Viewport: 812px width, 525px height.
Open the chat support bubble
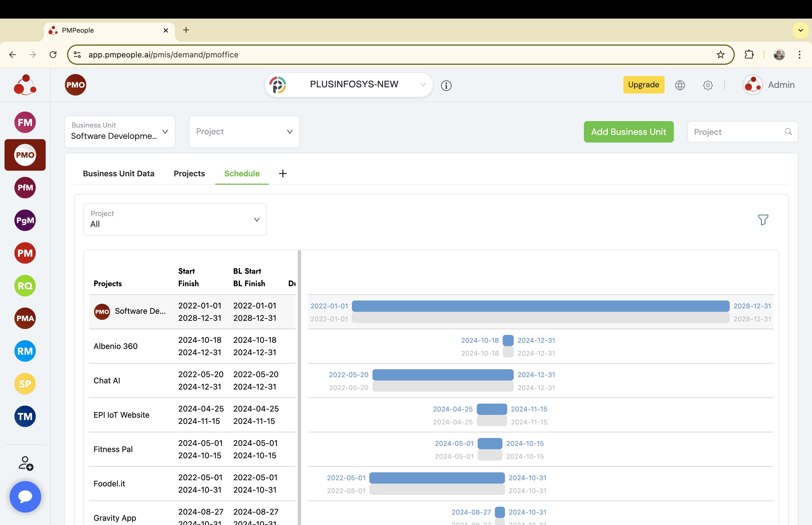click(25, 496)
